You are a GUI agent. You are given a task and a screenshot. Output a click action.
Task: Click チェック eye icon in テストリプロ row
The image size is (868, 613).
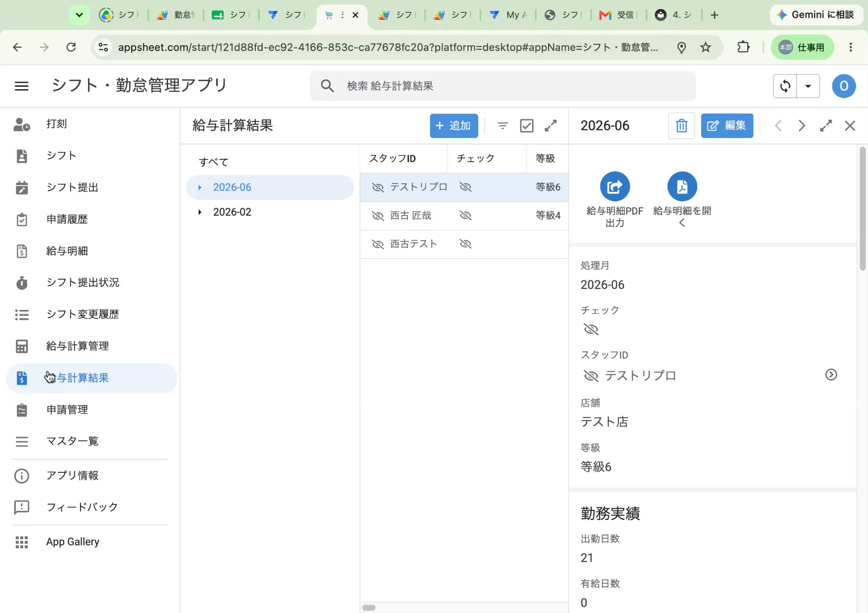(466, 187)
